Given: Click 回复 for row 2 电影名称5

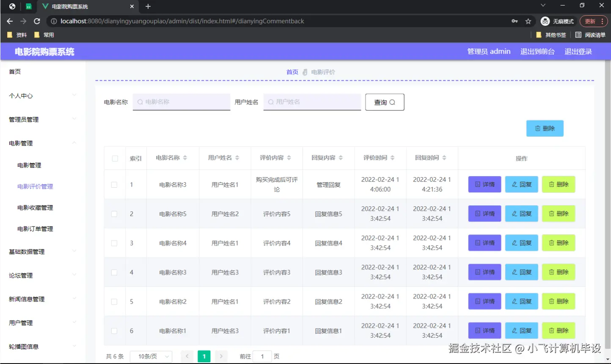Looking at the screenshot, I should [522, 213].
